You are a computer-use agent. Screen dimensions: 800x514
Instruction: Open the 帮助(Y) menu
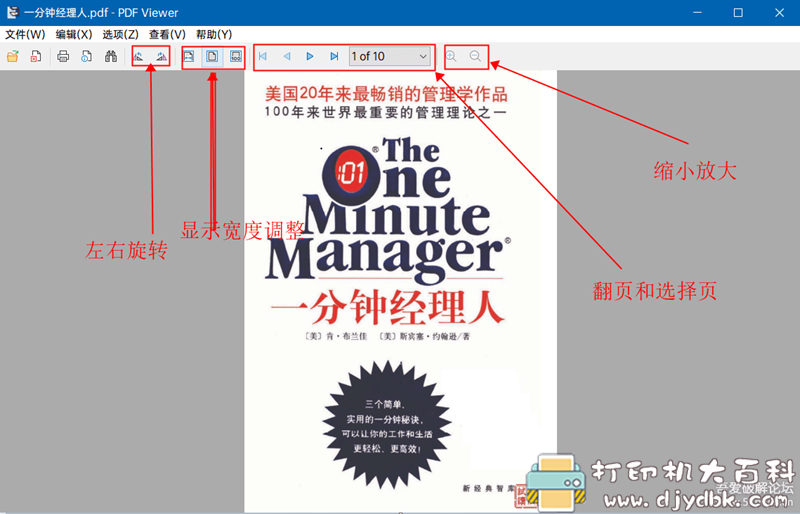click(214, 34)
